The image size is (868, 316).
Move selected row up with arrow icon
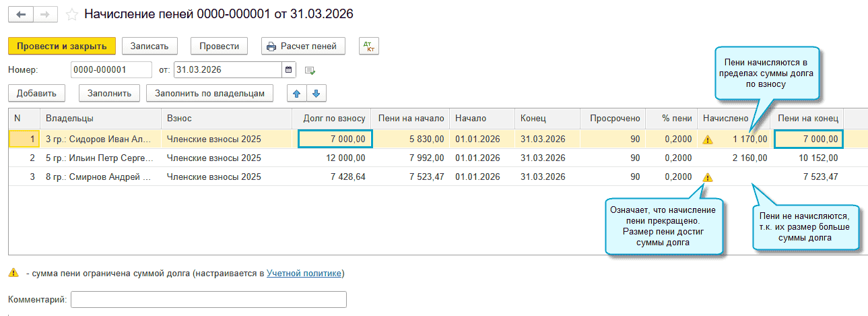pyautogui.click(x=296, y=93)
